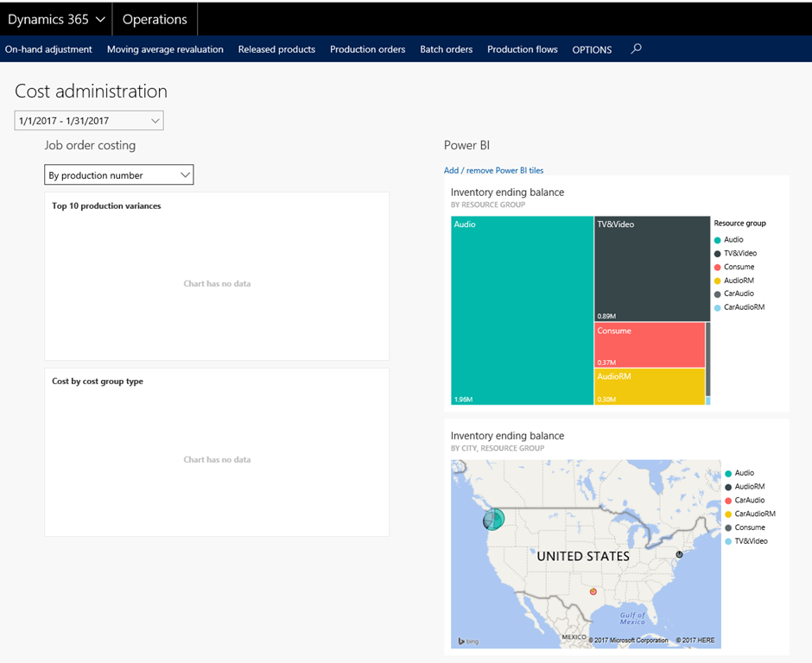Click the yellow AudioRM treemap tile
The width and height of the screenshot is (812, 663).
pyautogui.click(x=650, y=386)
